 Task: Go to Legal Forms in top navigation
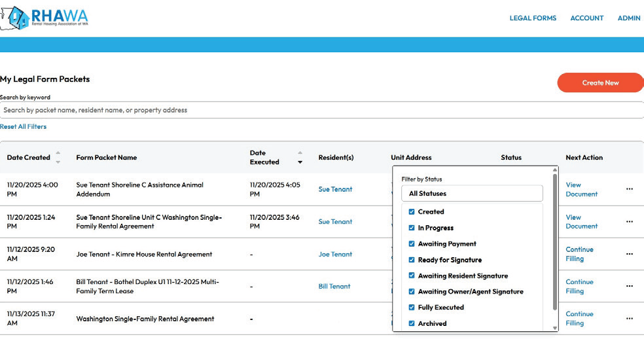533,18
